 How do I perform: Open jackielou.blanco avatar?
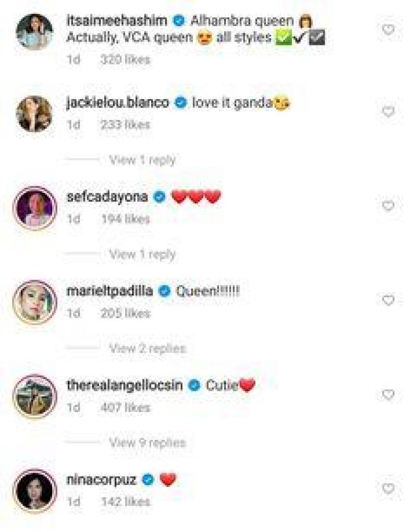pyautogui.click(x=34, y=114)
